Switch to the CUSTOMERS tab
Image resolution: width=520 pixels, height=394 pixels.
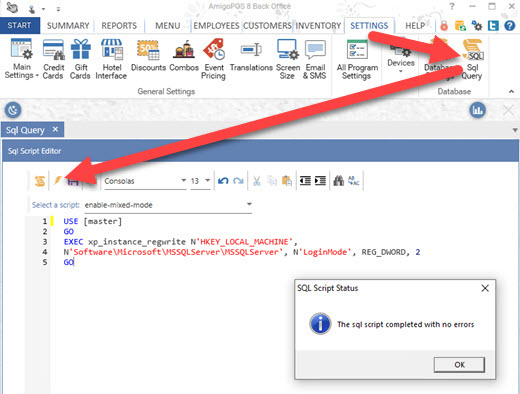point(267,26)
